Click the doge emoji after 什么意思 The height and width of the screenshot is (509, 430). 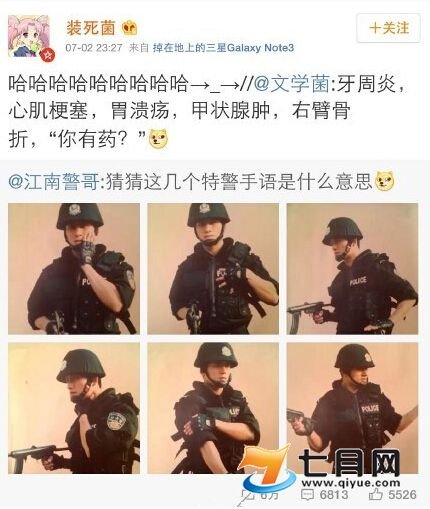[385, 181]
